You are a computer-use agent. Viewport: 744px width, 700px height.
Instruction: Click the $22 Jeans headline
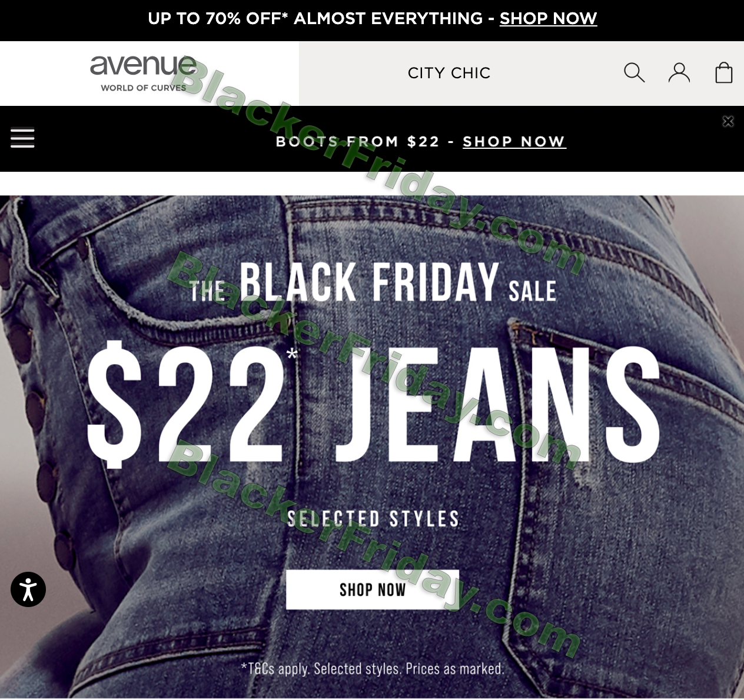[x=374, y=406]
